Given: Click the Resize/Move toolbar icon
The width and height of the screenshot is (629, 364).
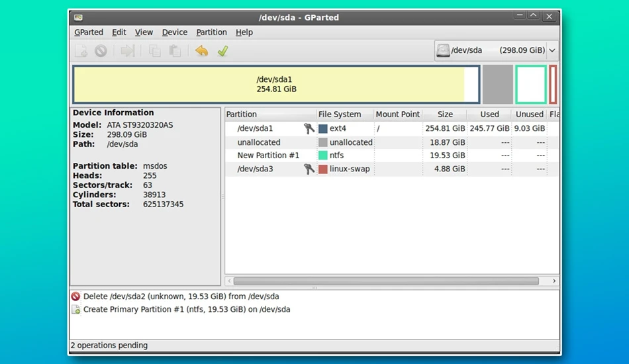Looking at the screenshot, I should pyautogui.click(x=128, y=51).
